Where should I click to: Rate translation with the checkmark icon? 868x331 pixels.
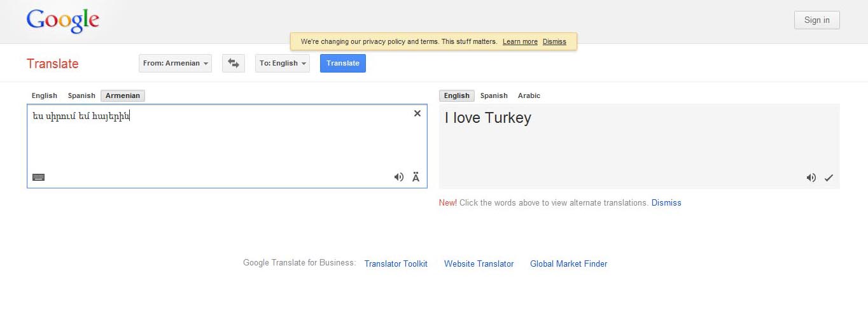click(829, 178)
